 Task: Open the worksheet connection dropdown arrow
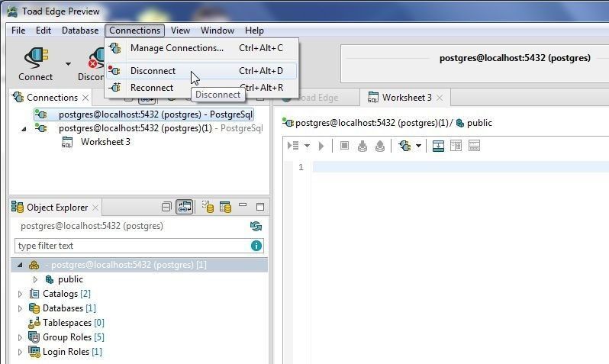419,146
